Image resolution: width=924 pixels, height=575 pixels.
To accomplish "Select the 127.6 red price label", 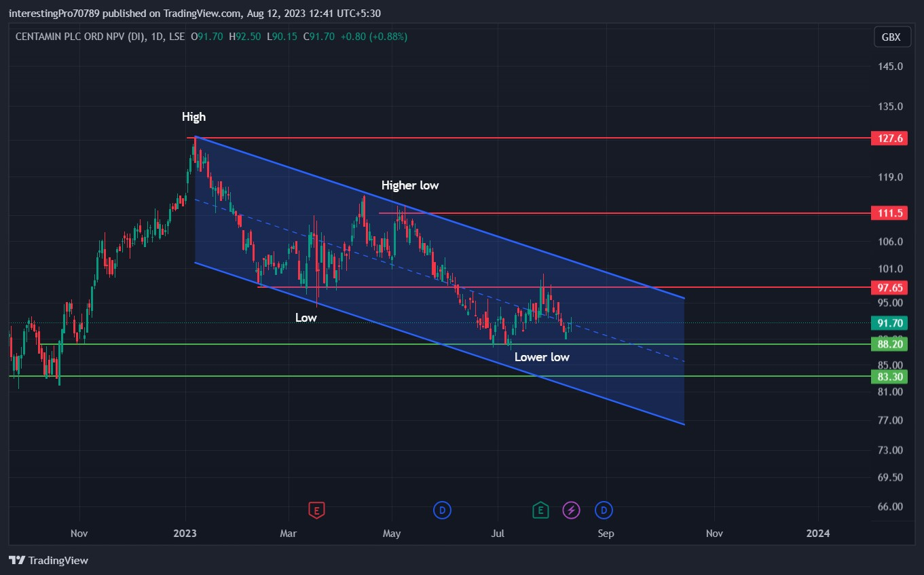I will [890, 138].
